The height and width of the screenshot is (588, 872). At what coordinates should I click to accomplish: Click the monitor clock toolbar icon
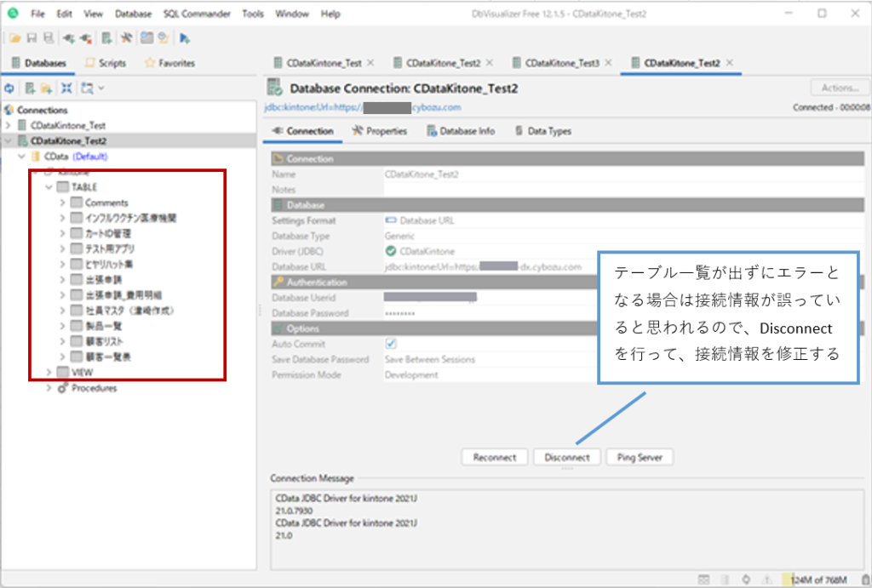click(x=163, y=38)
